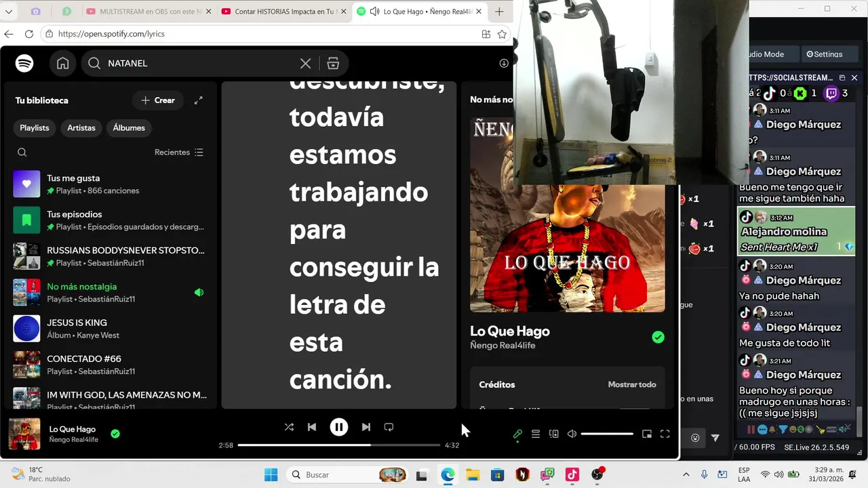868x488 pixels.
Task: Open Tus episodios playlist
Action: click(x=112, y=220)
